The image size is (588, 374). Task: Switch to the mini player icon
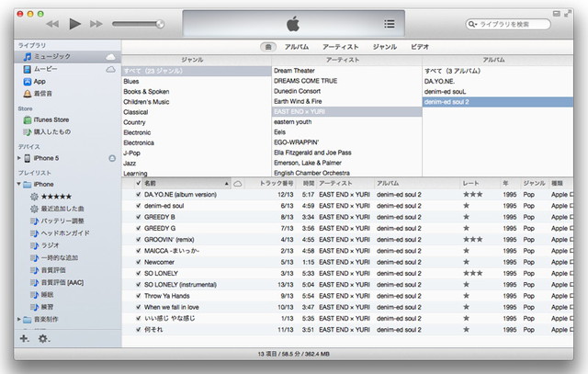558,12
